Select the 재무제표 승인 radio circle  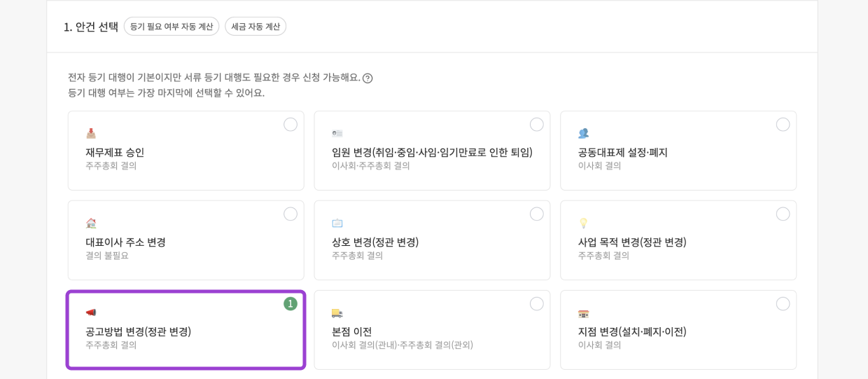[290, 125]
